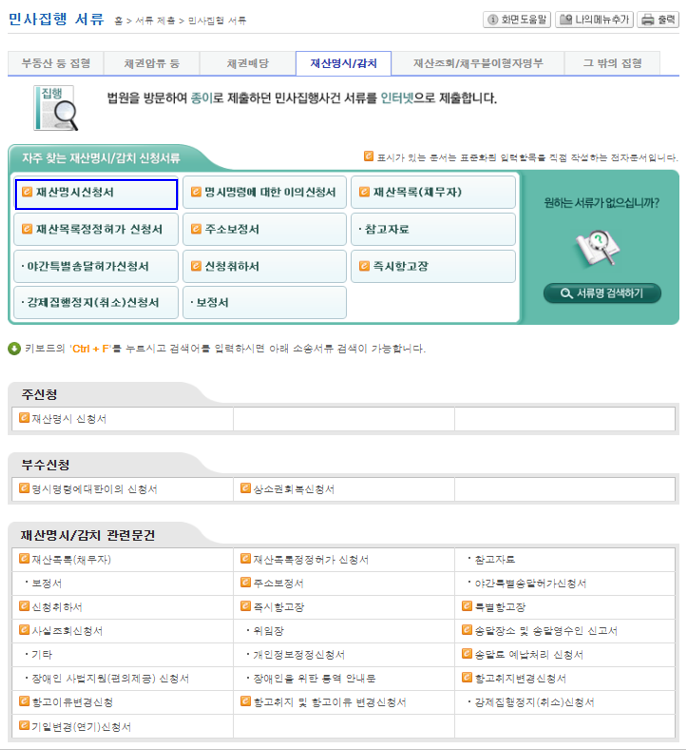686x750 pixels.
Task: Open 야간특별송달허가신청서 quick card
Action: click(x=96, y=266)
